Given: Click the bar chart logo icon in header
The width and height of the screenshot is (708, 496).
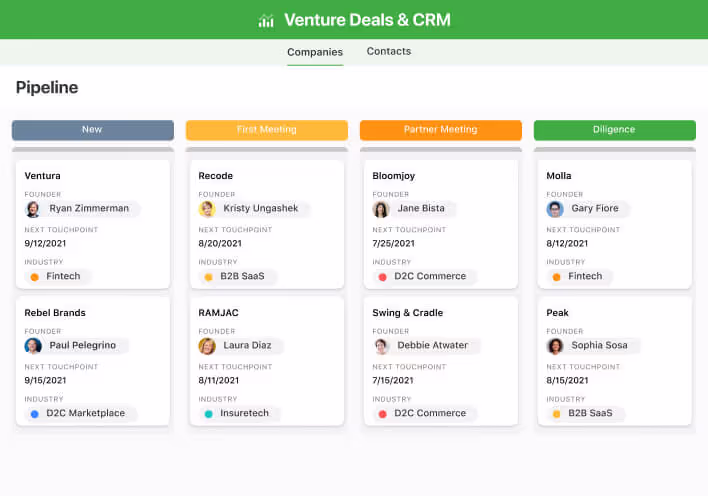Looking at the screenshot, I should click(266, 20).
